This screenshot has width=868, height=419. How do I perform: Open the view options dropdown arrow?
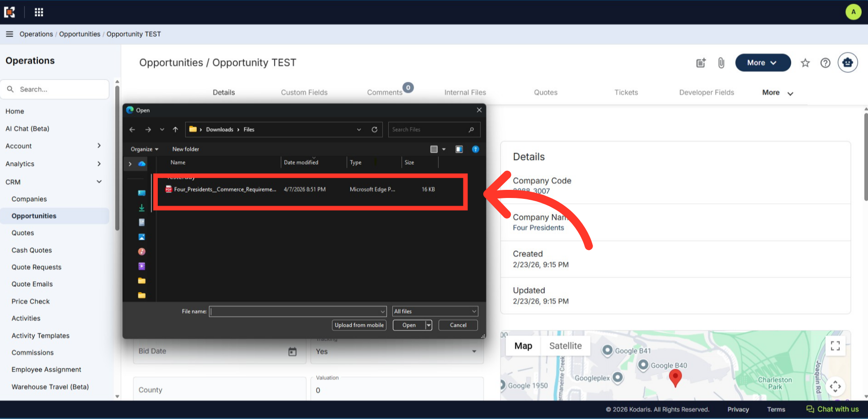click(444, 149)
